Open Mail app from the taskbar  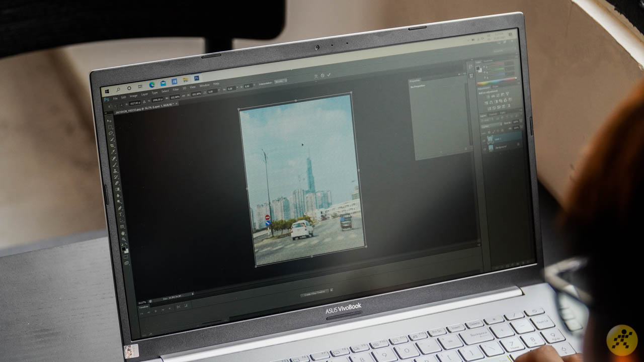(163, 83)
